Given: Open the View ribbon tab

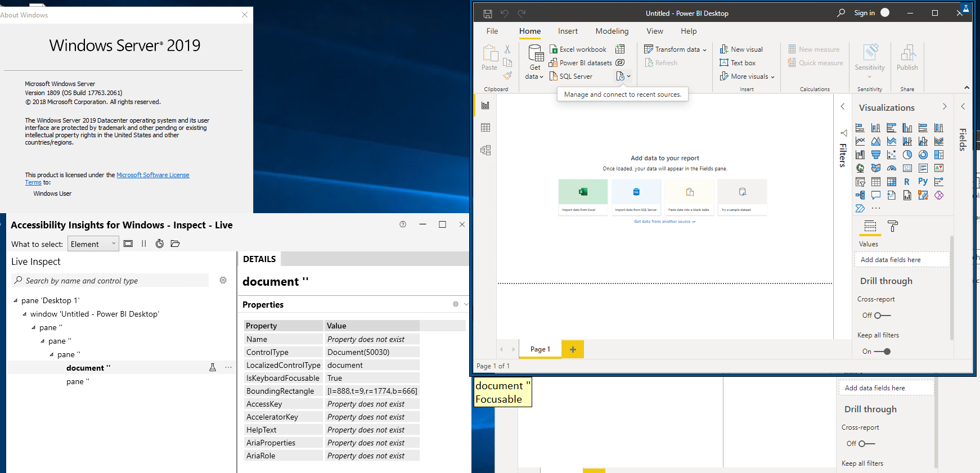Looking at the screenshot, I should (655, 31).
